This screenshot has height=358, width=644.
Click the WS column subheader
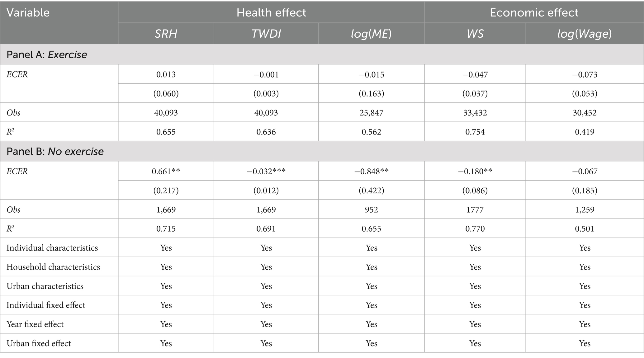click(475, 34)
